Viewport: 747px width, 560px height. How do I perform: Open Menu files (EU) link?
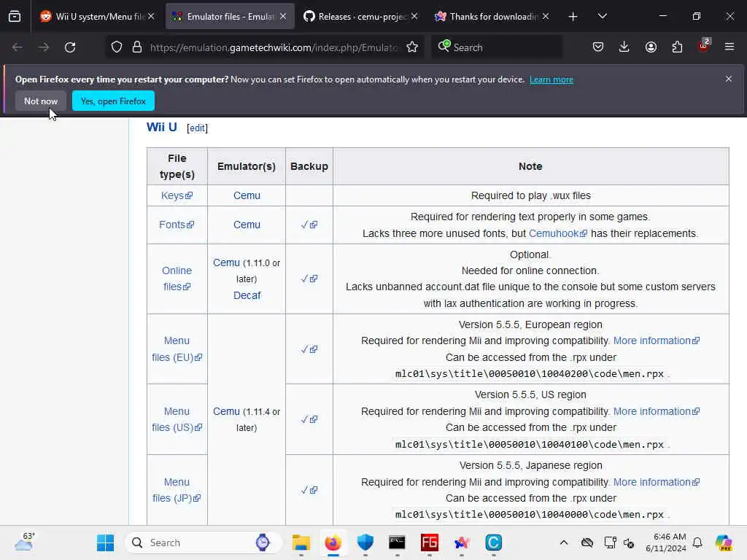[x=177, y=349]
